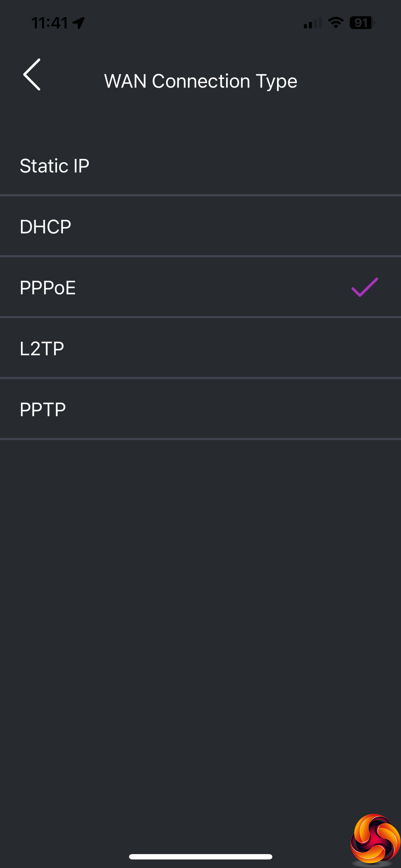Viewport: 401px width, 868px height.
Task: Click the cellular signal bars icon
Action: [x=313, y=23]
